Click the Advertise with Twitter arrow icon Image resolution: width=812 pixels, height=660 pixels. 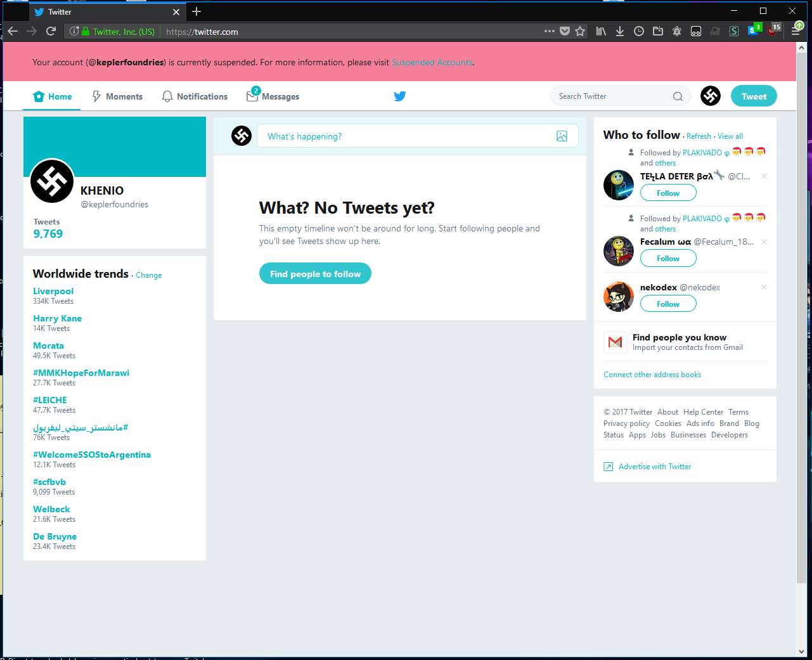click(x=609, y=467)
